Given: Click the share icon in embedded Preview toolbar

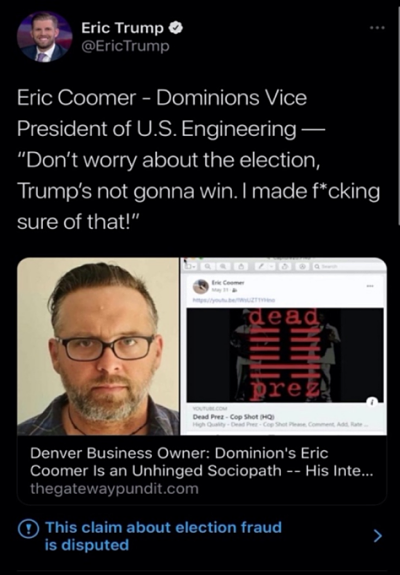Looking at the screenshot, I should tap(241, 266).
